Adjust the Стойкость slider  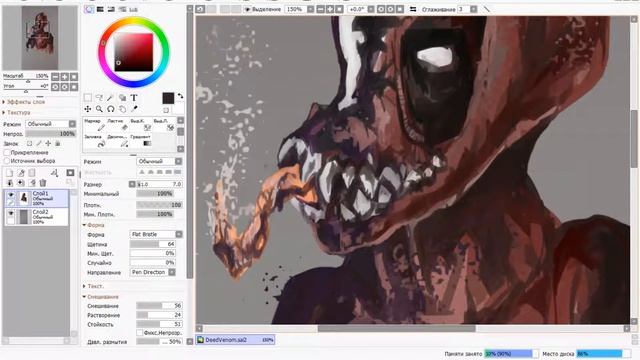click(159, 324)
